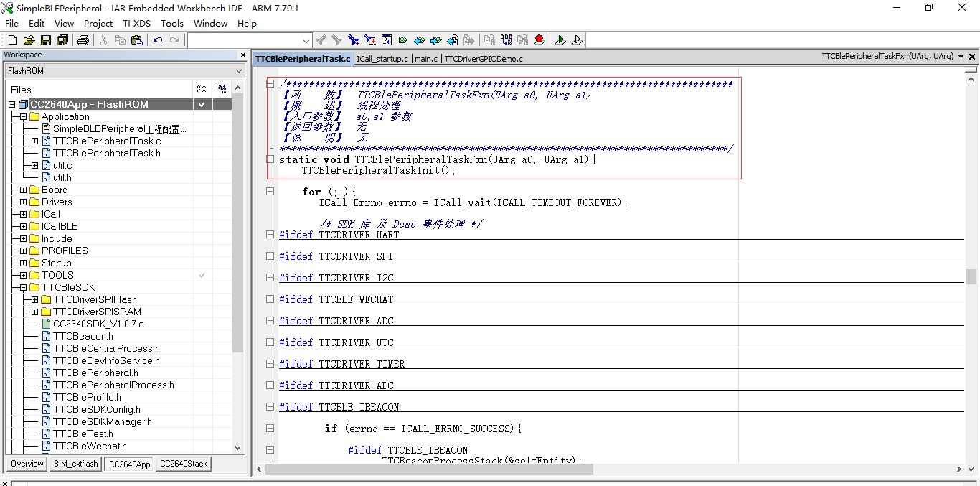
Task: Expand the TTCDriverSPIFlash folder
Action: point(34,299)
